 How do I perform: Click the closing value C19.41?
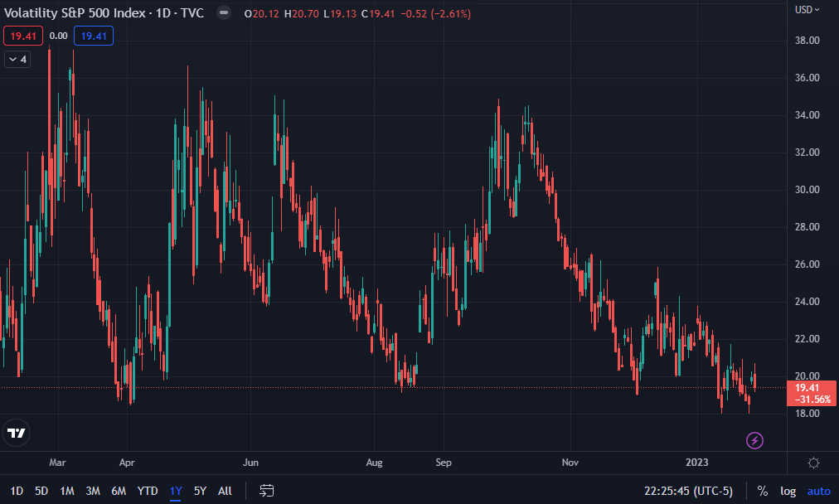point(378,13)
